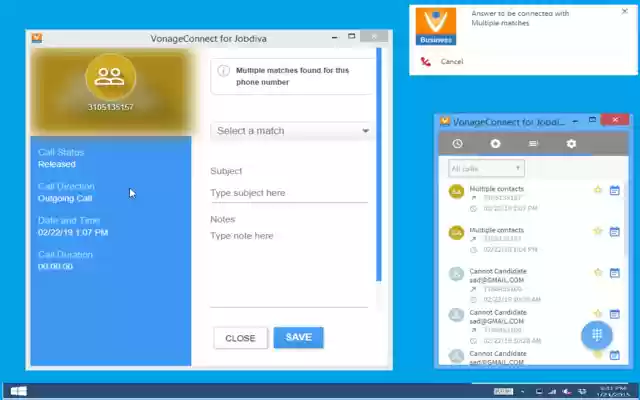Click the 00:00:00 call duration value
This screenshot has height=400, width=640.
(55, 267)
